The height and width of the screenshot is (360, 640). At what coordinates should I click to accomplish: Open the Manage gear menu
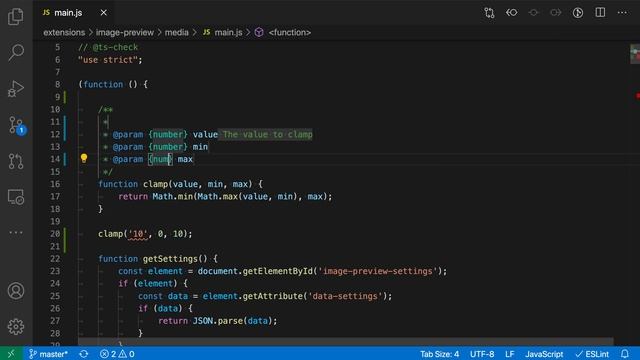16,327
